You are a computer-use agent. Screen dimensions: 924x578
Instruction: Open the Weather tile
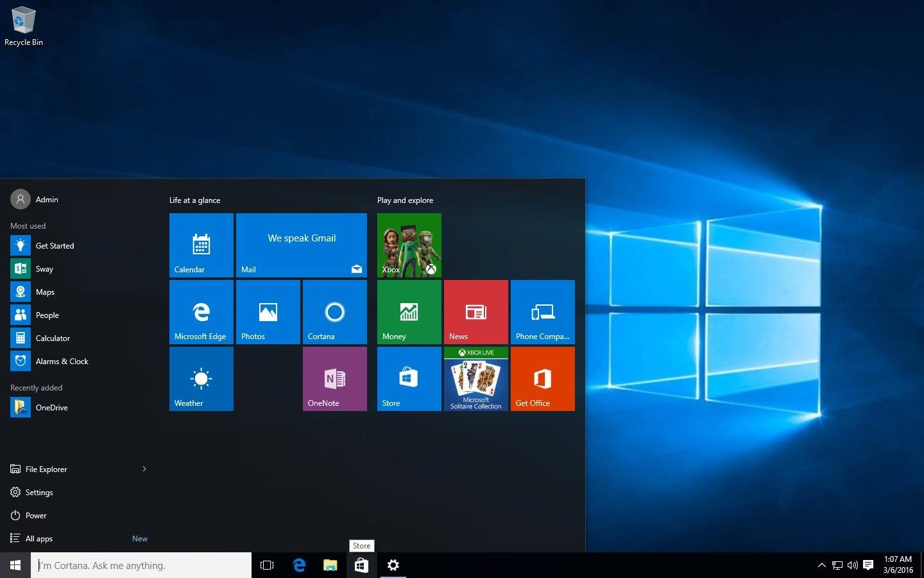point(201,379)
